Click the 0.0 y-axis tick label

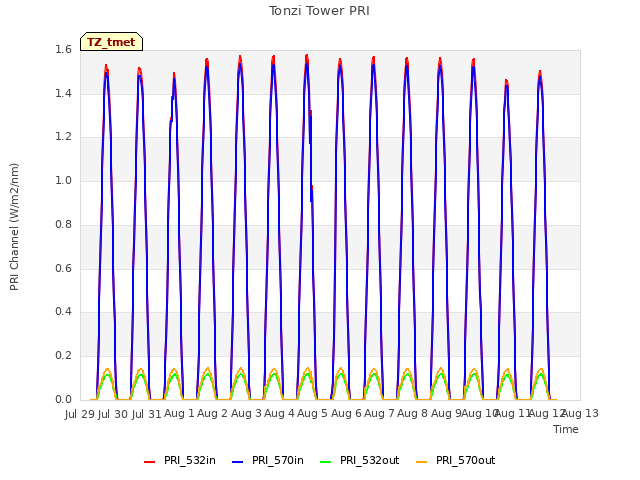(x=63, y=399)
